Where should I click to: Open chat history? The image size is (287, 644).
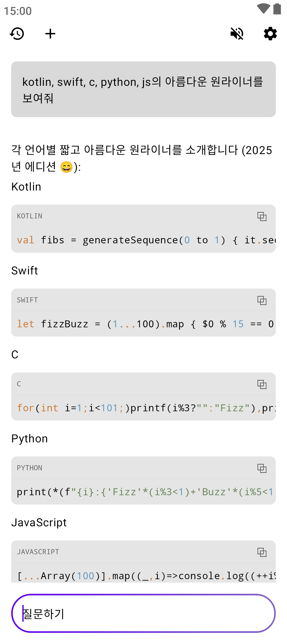17,34
